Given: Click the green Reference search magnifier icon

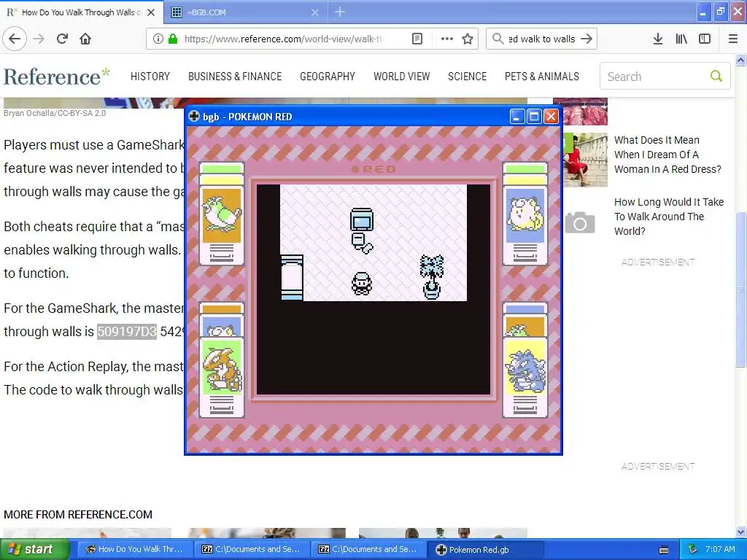Looking at the screenshot, I should coord(716,76).
